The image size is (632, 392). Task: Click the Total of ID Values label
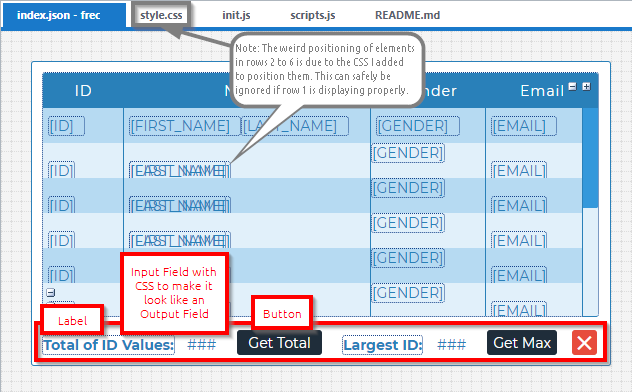(108, 345)
